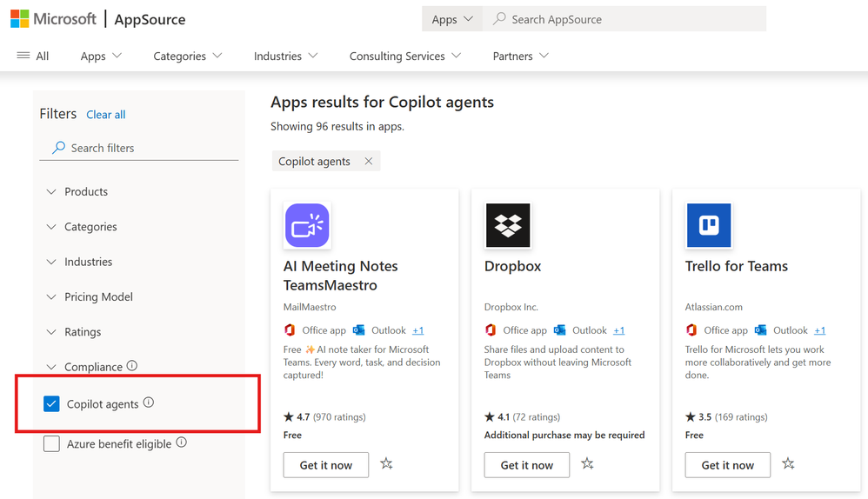Viewport: 868px width, 499px height.
Task: Enable the Azure benefit eligible checkbox
Action: tap(51, 443)
